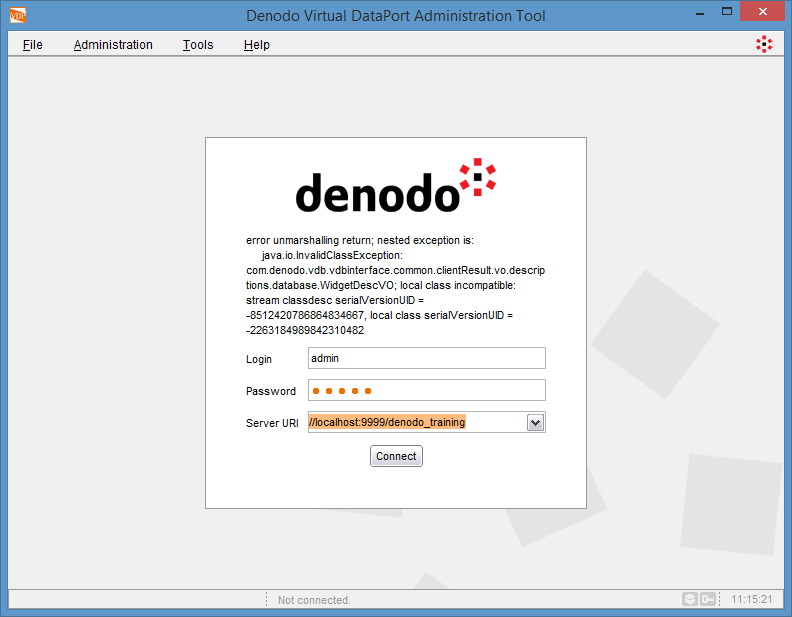Viewport: 792px width, 617px height.
Task: Click the 'Not connected.' status text
Action: 314,600
